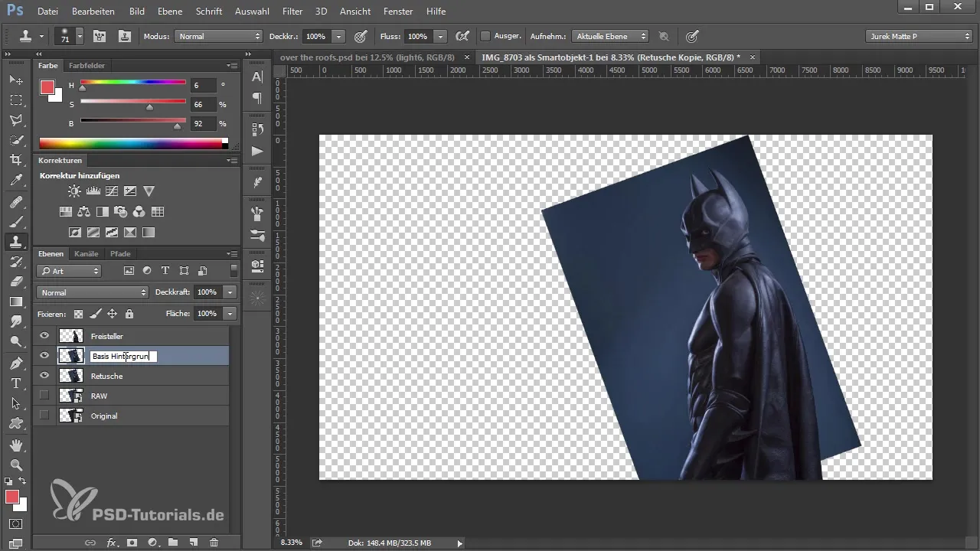Viewport: 980px width, 551px height.
Task: Open the layer blend mode Normal dropdown
Action: (93, 292)
